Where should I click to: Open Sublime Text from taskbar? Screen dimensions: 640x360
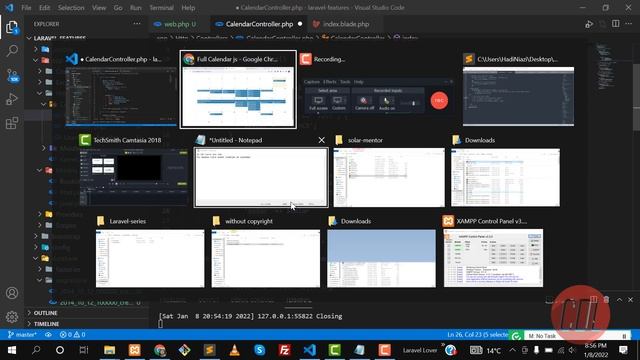point(209,350)
